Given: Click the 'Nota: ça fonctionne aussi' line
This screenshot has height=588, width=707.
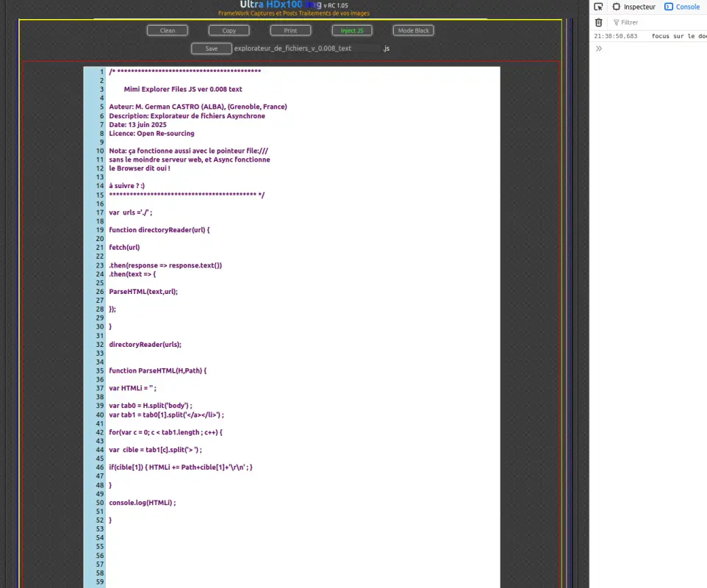Looking at the screenshot, I should 188,151.
